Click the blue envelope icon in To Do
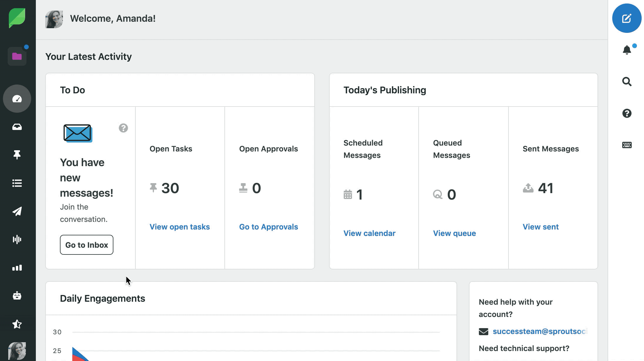The height and width of the screenshot is (361, 644). [x=78, y=133]
